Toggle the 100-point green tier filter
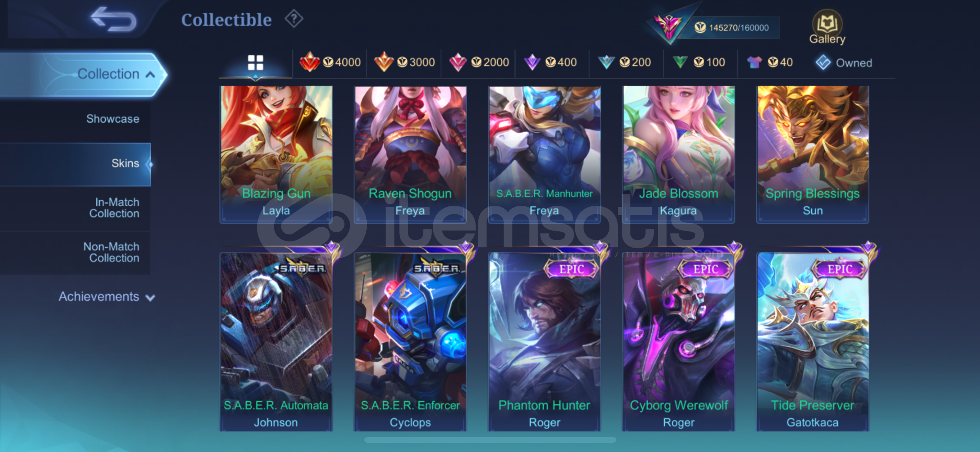The image size is (980, 452). tap(698, 62)
